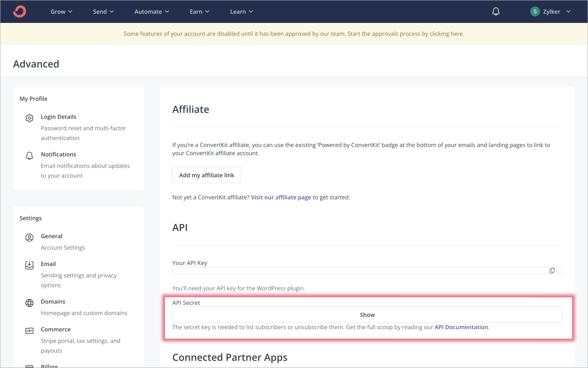
Task: Open the Learn menu
Action: [x=241, y=11]
